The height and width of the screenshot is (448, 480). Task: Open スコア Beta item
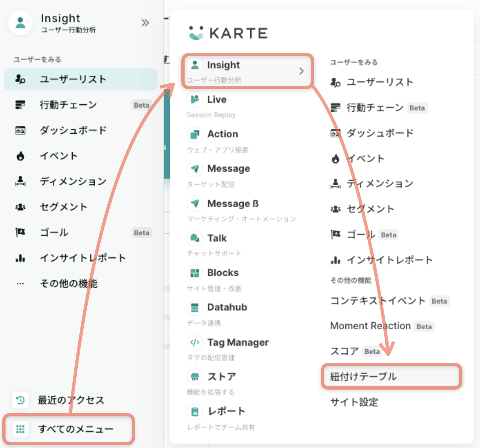[356, 351]
